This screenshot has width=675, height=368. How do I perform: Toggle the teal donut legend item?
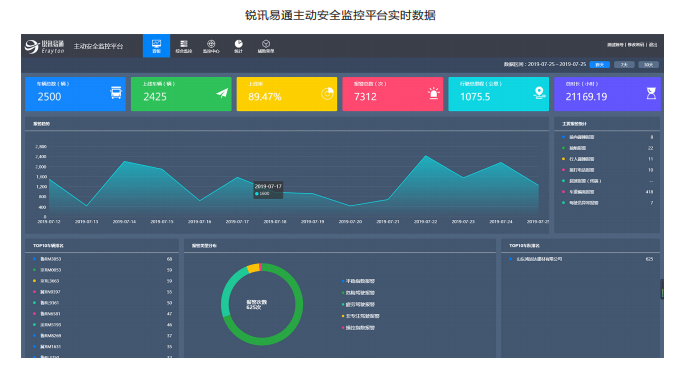tap(358, 304)
